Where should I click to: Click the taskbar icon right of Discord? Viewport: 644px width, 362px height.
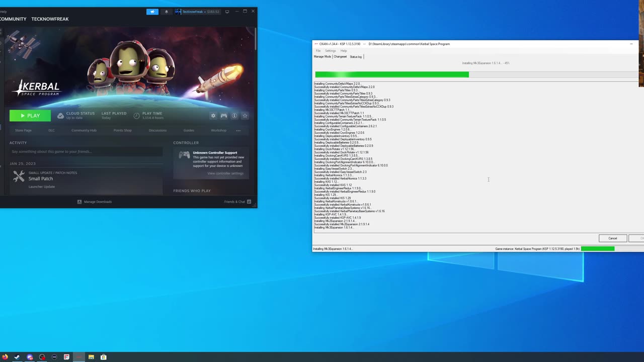42,357
